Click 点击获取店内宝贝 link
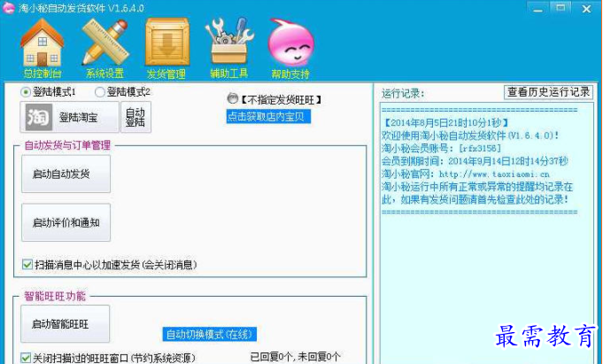This screenshot has height=364, width=603. tap(268, 117)
